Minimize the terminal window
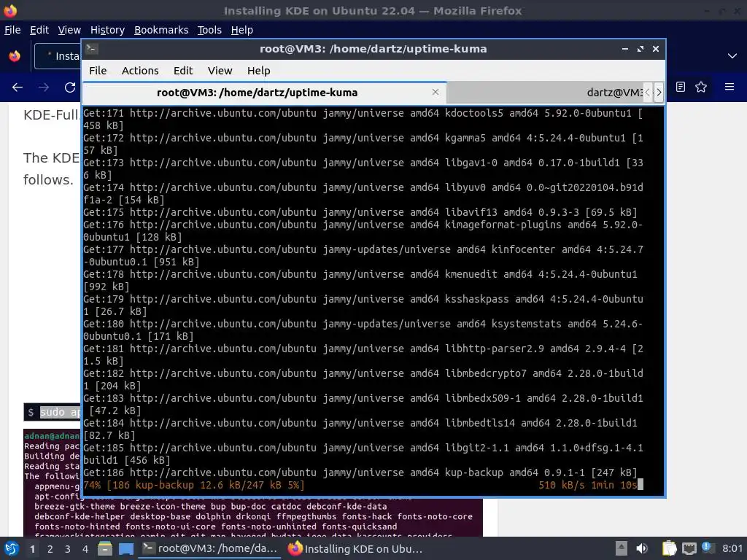The width and height of the screenshot is (747, 560). (x=624, y=49)
